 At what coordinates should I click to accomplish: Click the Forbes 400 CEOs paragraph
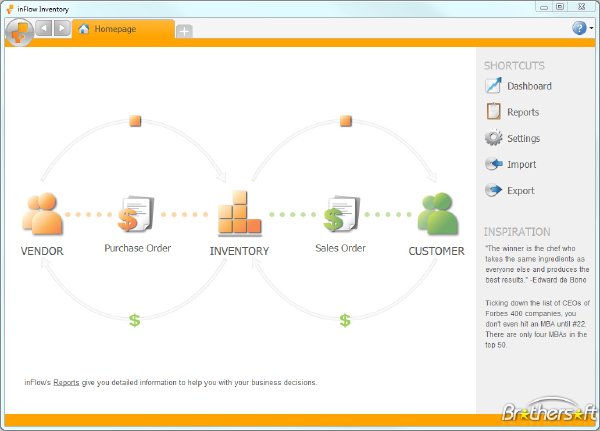[x=538, y=324]
